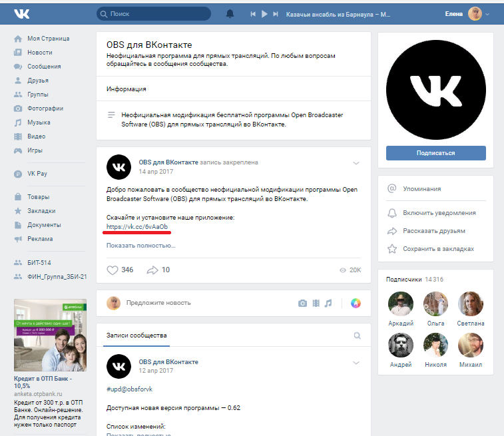504x436 pixels.
Task: Open Моя Страница home icon
Action: 18,39
